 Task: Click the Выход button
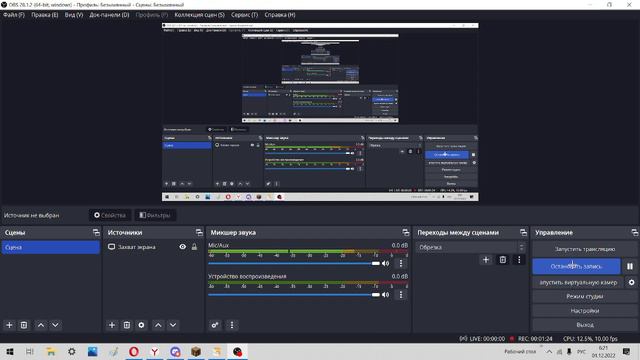(584, 325)
